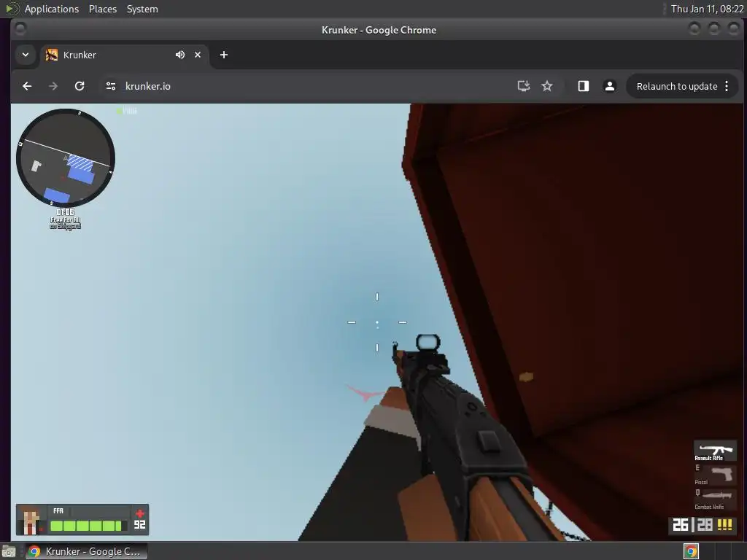Install the app via the address bar icon

524,86
